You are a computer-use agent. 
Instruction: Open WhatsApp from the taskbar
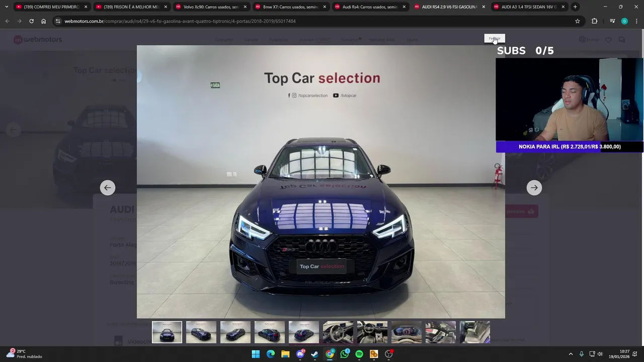(x=345, y=354)
